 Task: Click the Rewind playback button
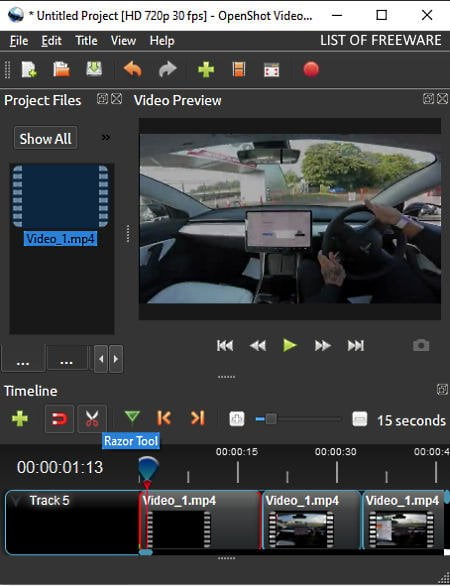(258, 346)
